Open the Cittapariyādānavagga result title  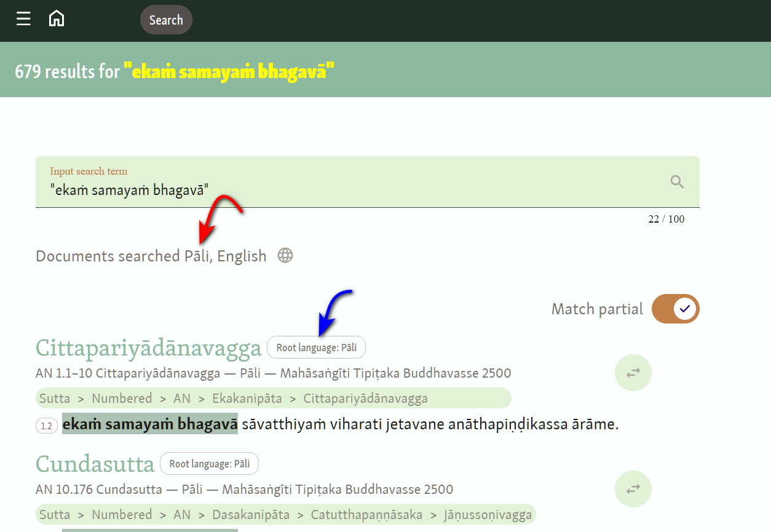click(148, 348)
